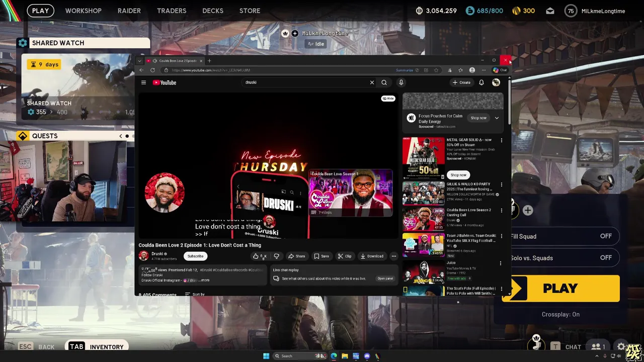Image resolution: width=644 pixels, height=362 pixels.
Task: Click Summarize in the address bar
Action: click(405, 70)
